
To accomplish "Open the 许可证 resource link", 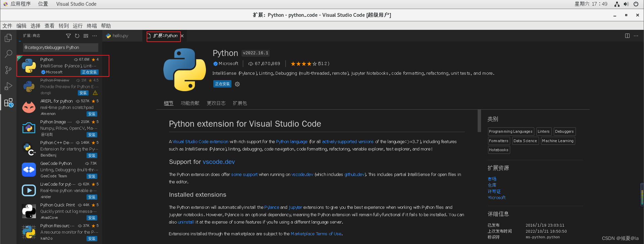I will [494, 191].
